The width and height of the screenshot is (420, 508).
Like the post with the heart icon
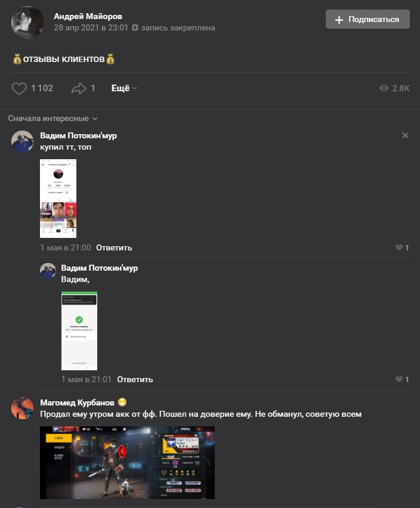coord(19,88)
